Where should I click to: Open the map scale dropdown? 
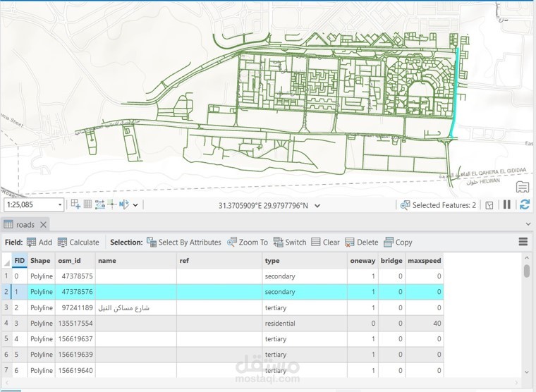coord(59,205)
